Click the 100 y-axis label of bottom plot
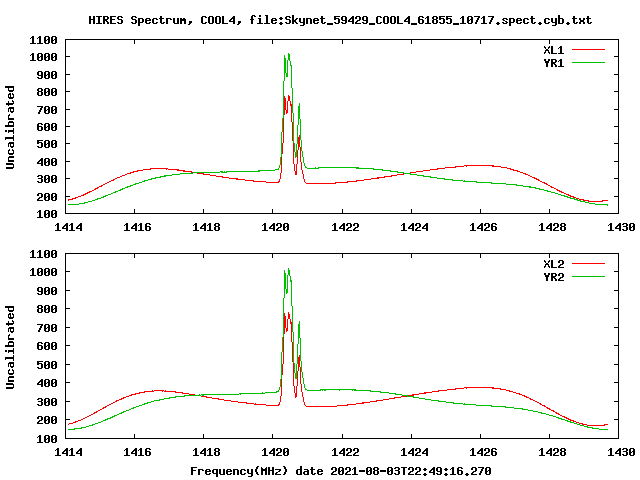The height and width of the screenshot is (480, 640). (47, 439)
